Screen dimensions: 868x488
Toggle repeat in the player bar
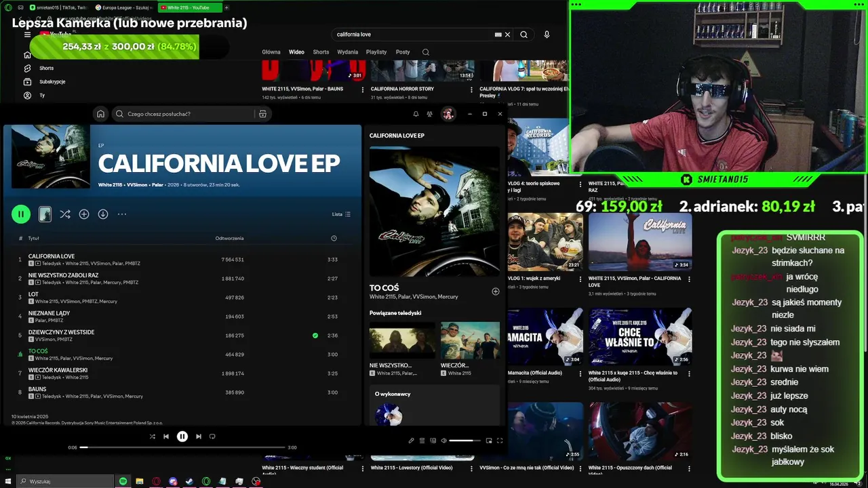(212, 436)
